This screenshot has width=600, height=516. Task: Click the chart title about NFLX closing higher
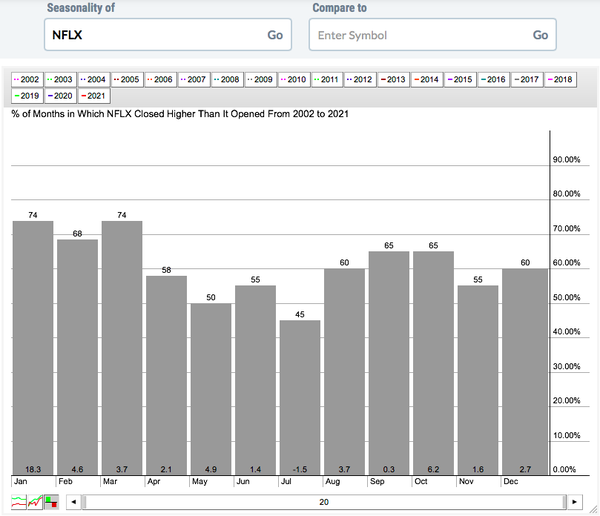click(x=180, y=114)
